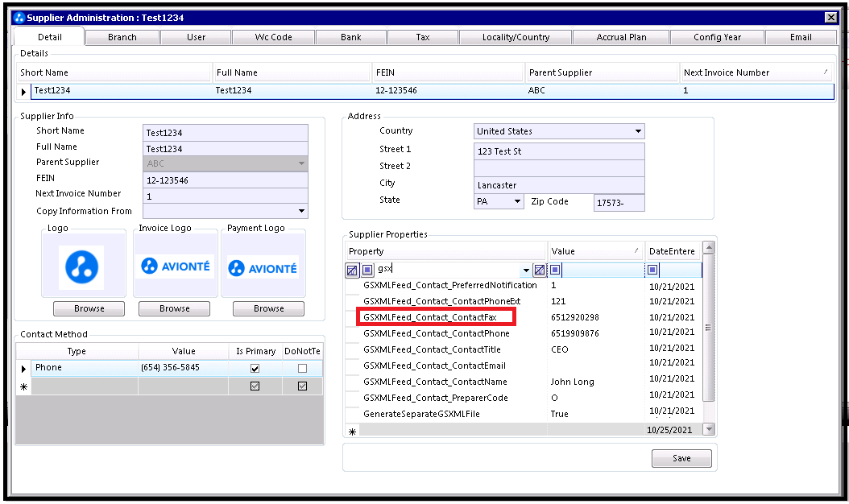Image resolution: width=849 pixels, height=504 pixels.
Task: Open the Parent Supplier dropdown
Action: click(x=301, y=163)
